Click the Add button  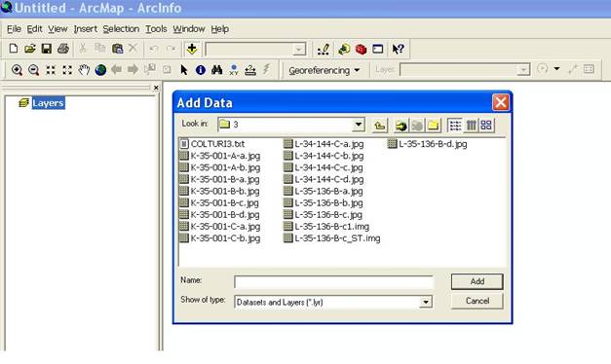pyautogui.click(x=477, y=281)
